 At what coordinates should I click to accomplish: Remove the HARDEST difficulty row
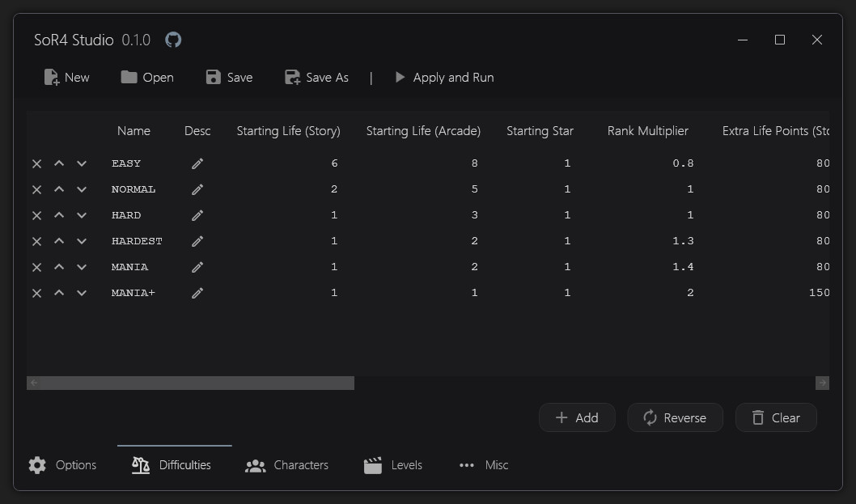coord(36,241)
